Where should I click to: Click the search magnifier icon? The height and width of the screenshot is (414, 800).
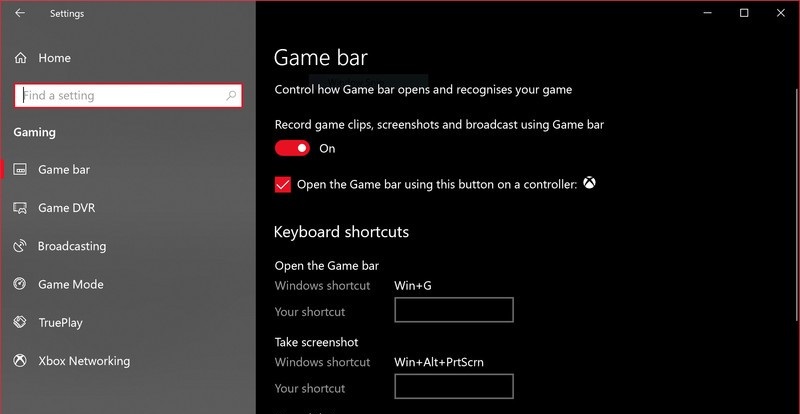click(231, 96)
